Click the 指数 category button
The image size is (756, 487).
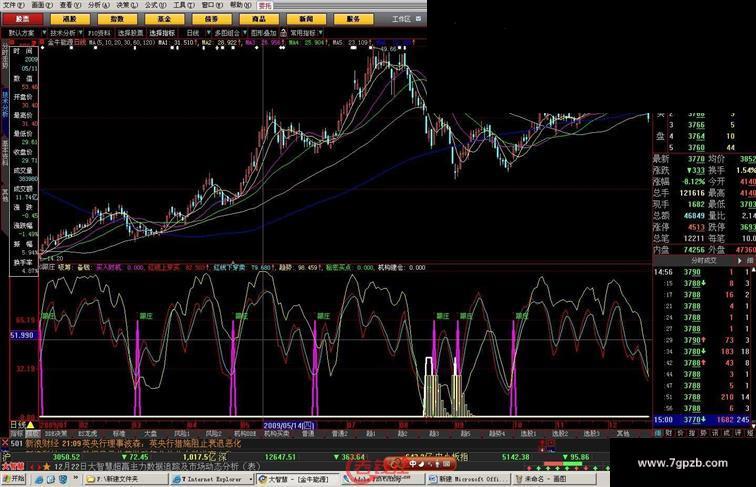(117, 19)
